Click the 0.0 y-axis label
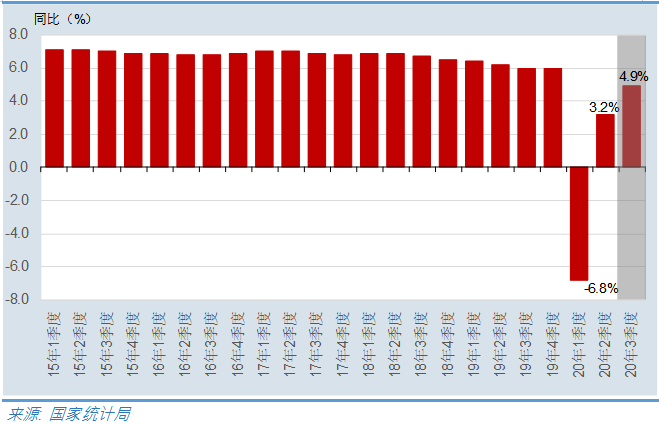Screen dimensions: 659x423 click(x=18, y=167)
